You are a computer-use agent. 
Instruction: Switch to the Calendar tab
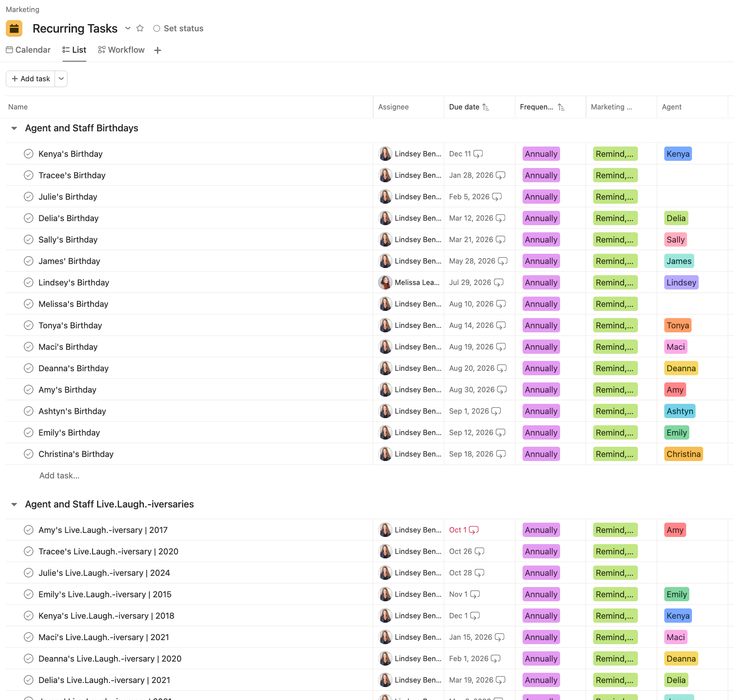click(28, 50)
